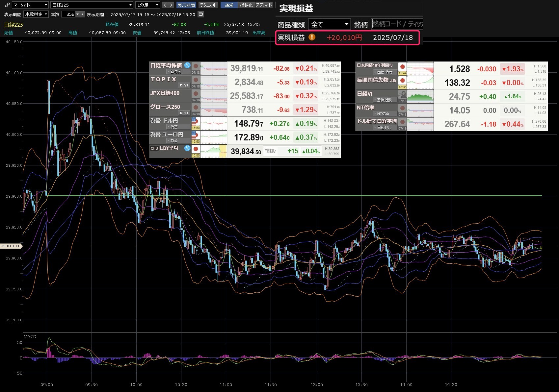Click Japan flag icon in CFD 日経平均 row
Screen dimensions: 559x392
coord(196,149)
